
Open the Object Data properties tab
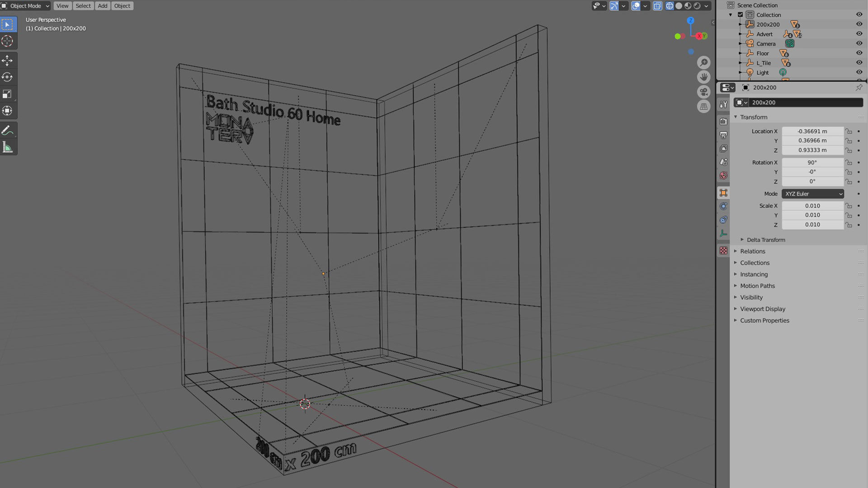[x=723, y=233]
